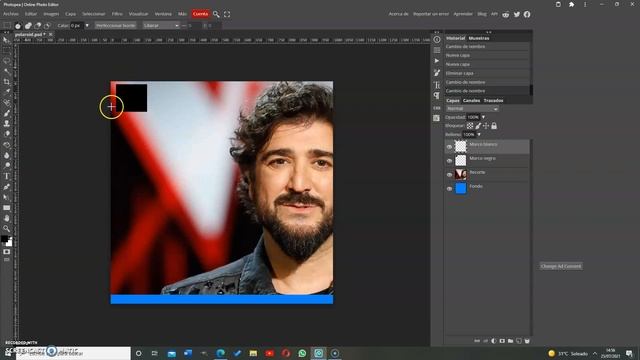
Task: Open the Paragraph panel icon
Action: [437, 96]
